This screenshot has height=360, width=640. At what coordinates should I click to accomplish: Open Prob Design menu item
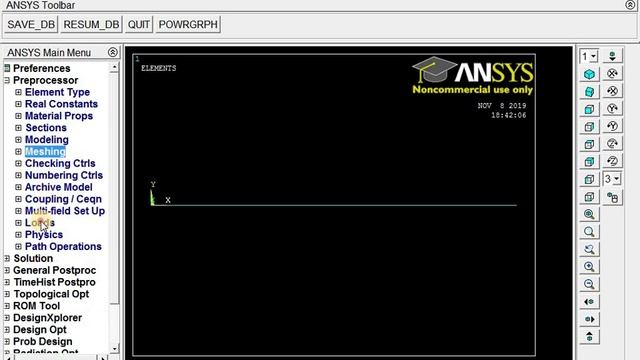point(42,341)
